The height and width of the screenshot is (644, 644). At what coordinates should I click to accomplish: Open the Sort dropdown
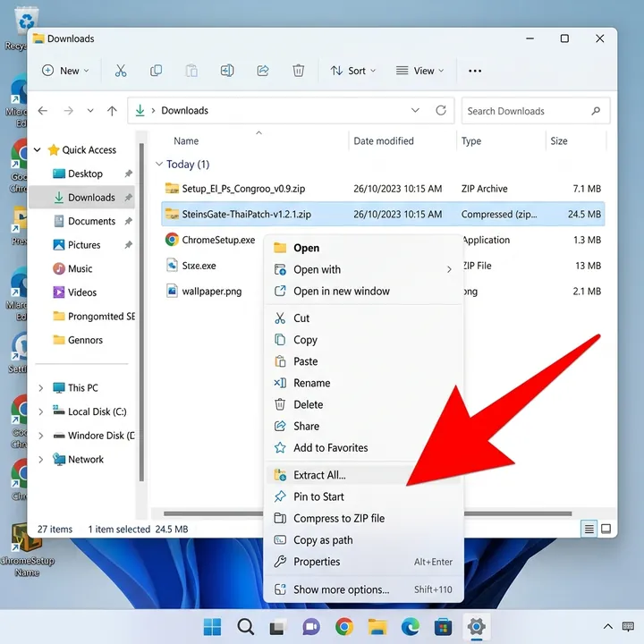tap(353, 71)
